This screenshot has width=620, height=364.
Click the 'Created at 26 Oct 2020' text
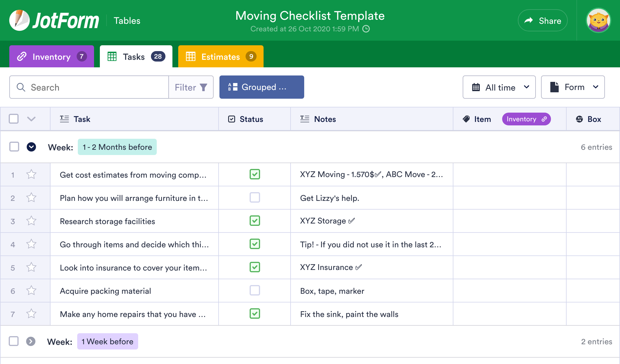tap(305, 29)
